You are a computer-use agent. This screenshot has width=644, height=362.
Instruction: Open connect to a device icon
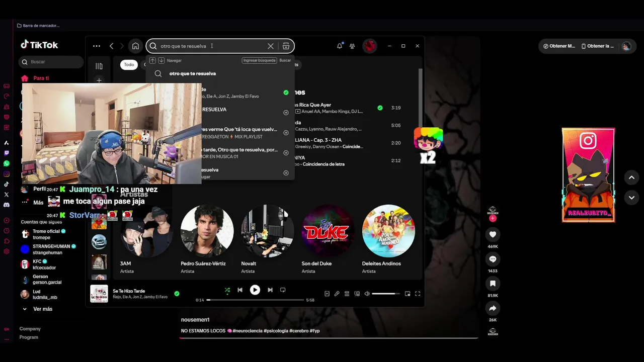(357, 294)
